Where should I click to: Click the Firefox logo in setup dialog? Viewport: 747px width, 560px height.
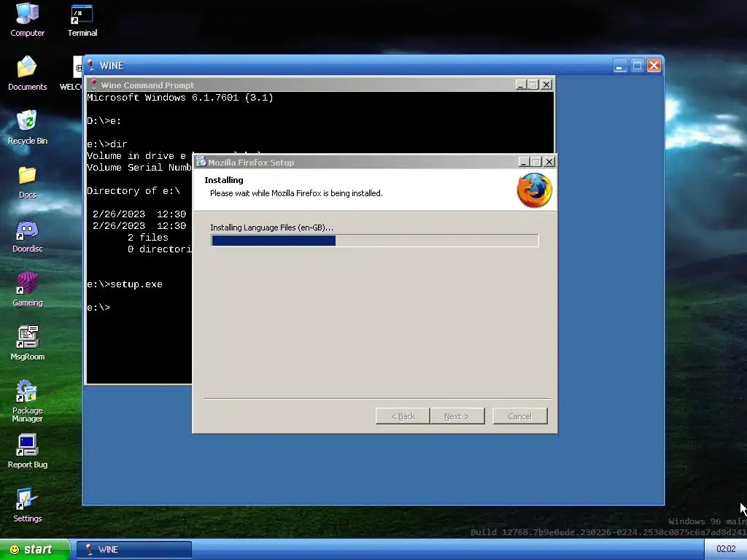coord(535,190)
